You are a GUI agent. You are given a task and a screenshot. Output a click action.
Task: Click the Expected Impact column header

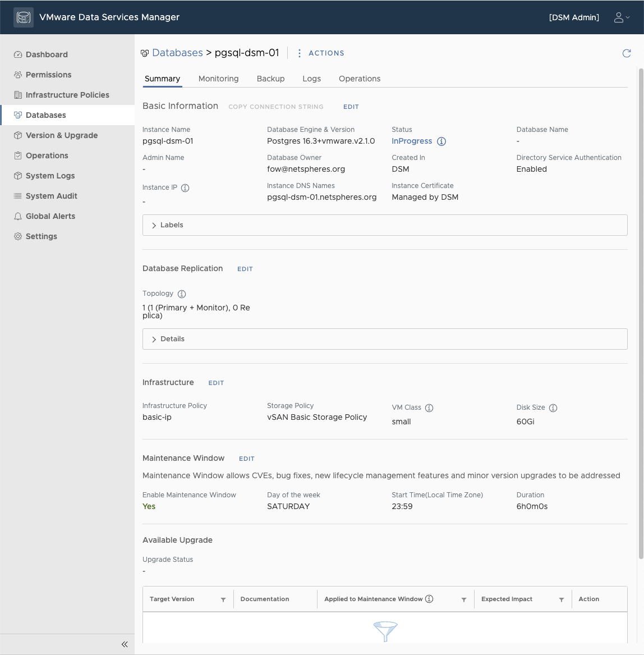507,599
